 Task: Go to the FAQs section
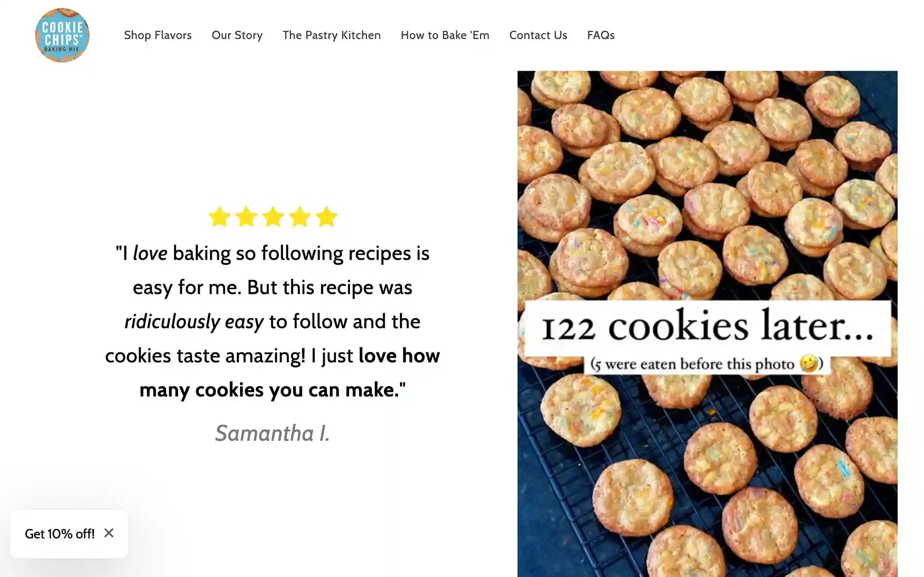point(600,35)
